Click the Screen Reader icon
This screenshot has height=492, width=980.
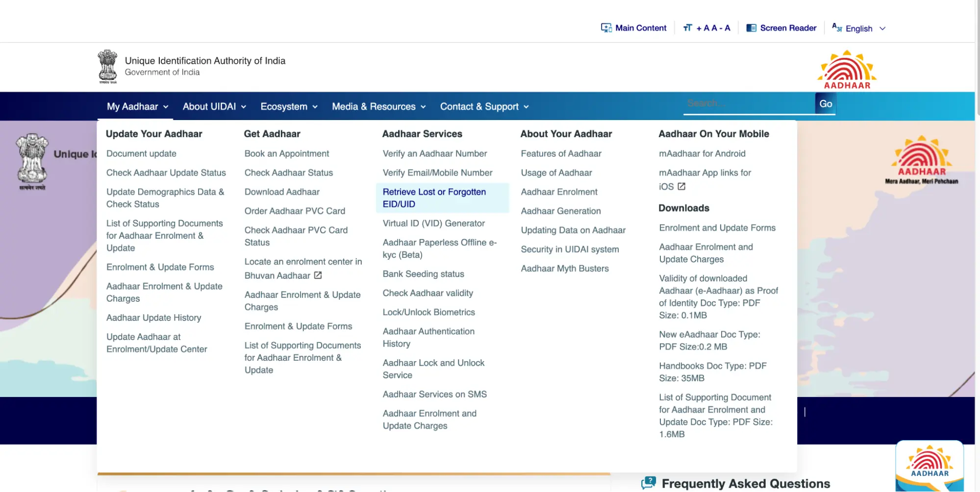(751, 28)
